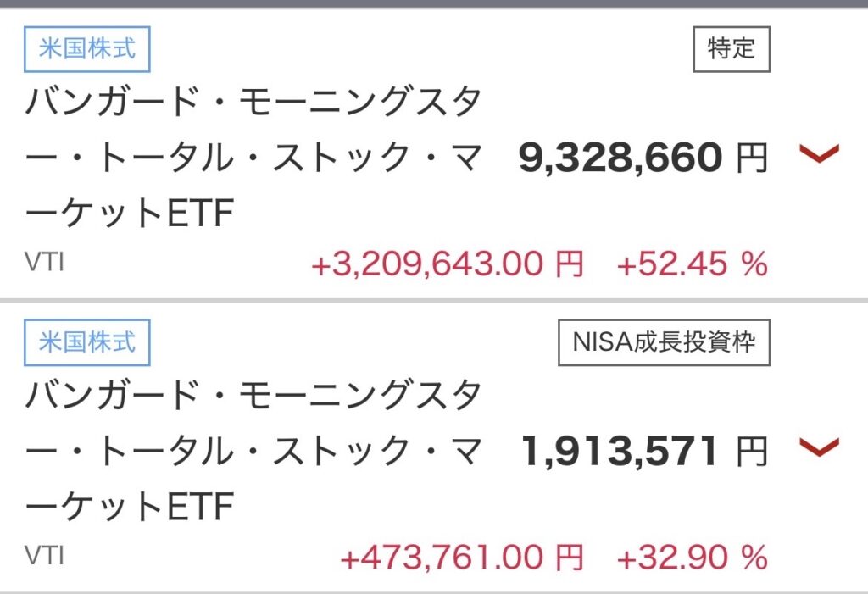The height and width of the screenshot is (594, 868).
Task: Tap the VTI ticker in 特定 holding
Action: [x=45, y=262]
